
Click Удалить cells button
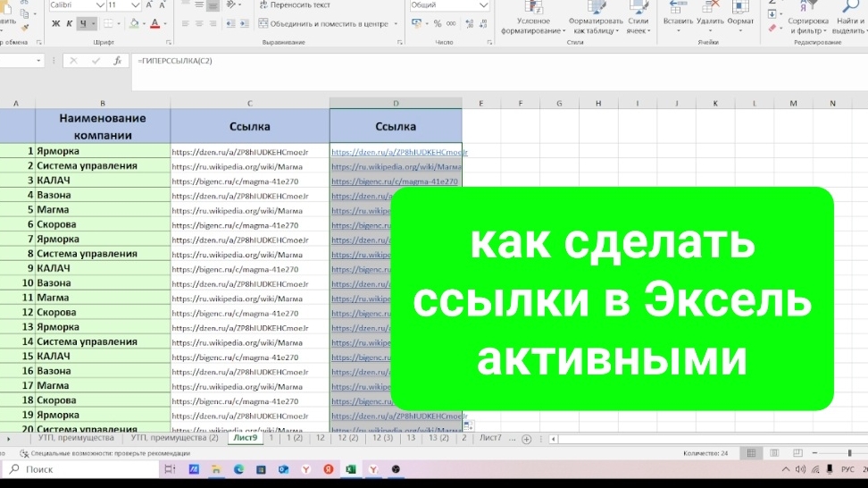[710, 17]
